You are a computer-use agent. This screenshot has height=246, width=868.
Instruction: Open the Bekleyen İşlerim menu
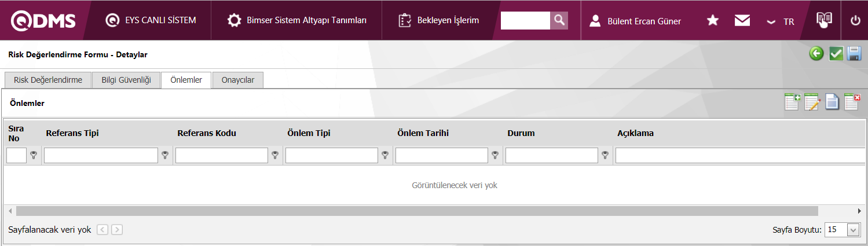440,20
